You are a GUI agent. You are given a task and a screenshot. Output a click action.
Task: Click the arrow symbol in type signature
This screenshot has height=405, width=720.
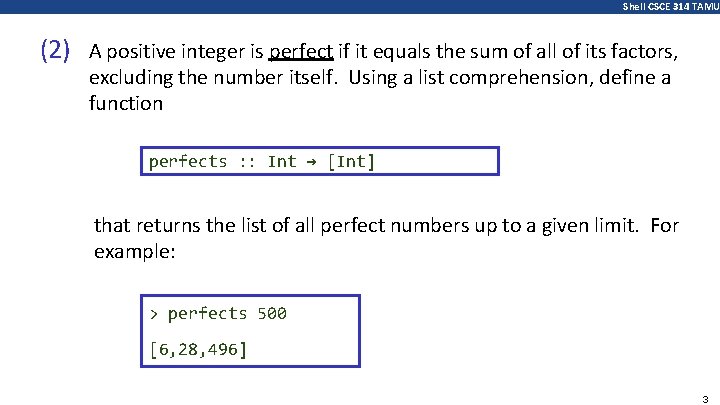[311, 162]
